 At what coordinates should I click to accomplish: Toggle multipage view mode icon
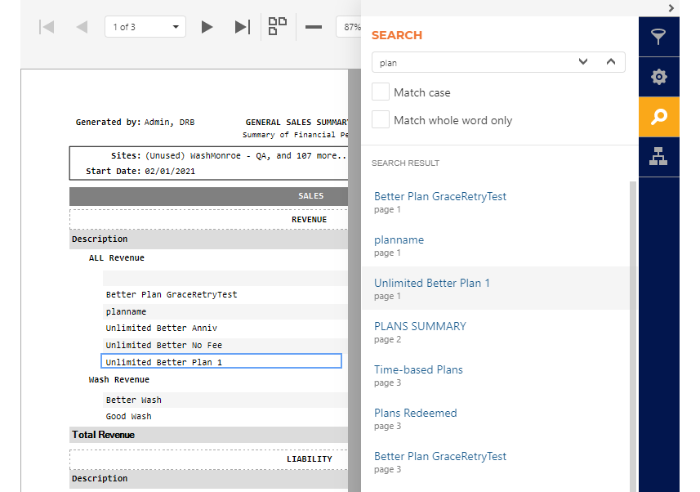click(x=277, y=27)
